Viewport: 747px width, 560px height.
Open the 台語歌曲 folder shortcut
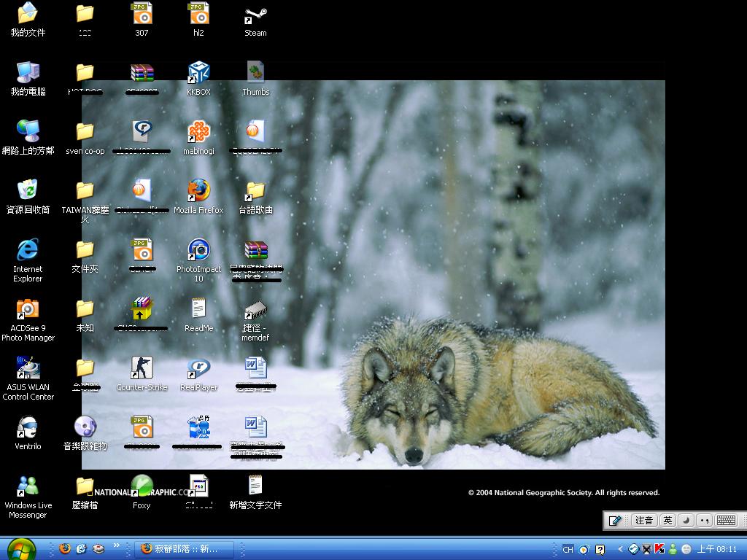point(255,197)
